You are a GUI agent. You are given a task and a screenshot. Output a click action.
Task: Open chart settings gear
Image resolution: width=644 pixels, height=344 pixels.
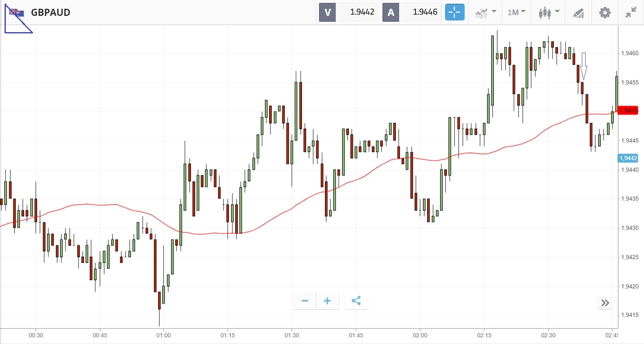pyautogui.click(x=605, y=13)
